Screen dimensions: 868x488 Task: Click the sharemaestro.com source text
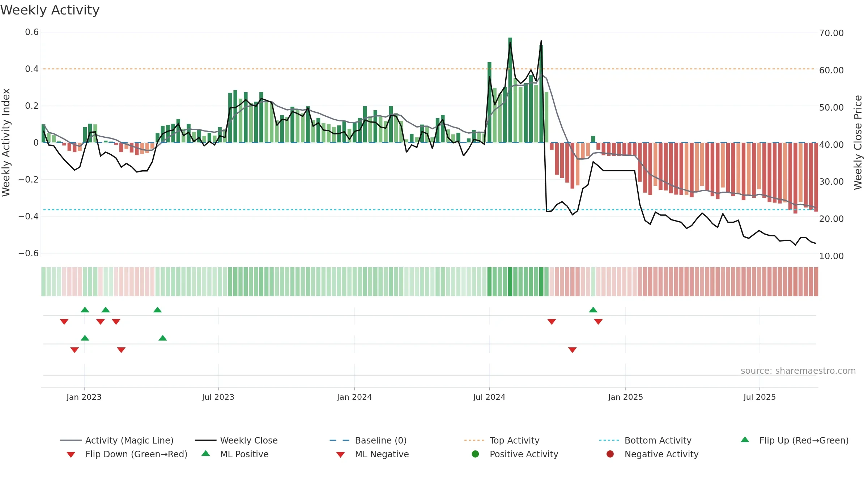pyautogui.click(x=798, y=371)
